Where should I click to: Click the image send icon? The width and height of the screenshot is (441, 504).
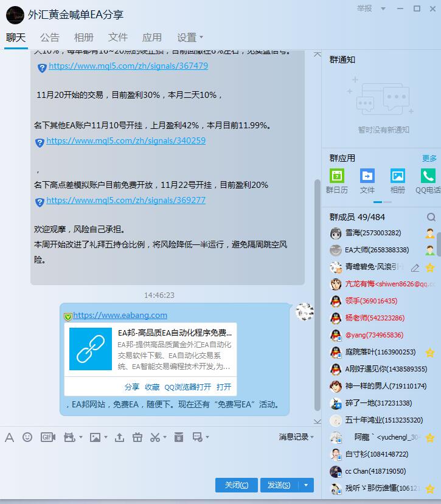click(x=95, y=437)
